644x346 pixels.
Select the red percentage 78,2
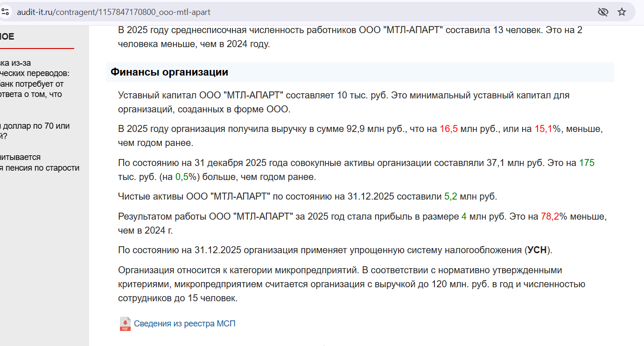pyautogui.click(x=550, y=217)
